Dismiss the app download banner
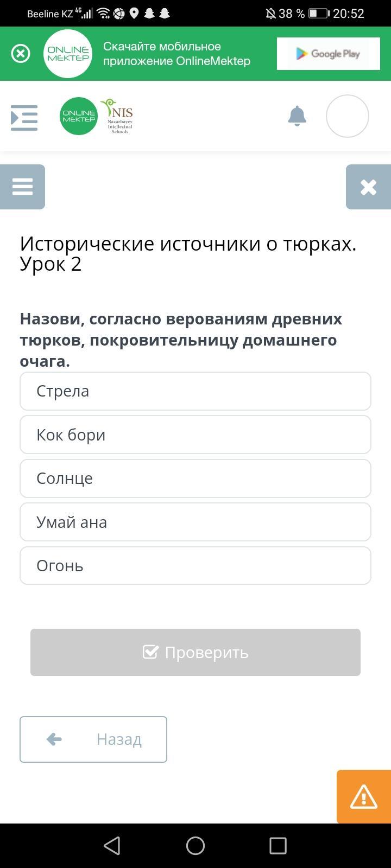The image size is (391, 868). 21,54
